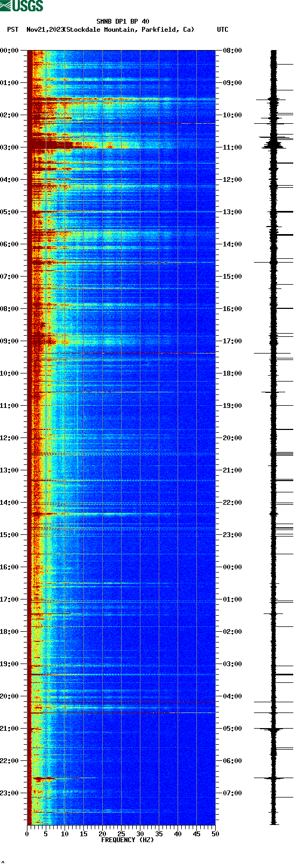The height and width of the screenshot is (868, 297).
Task: Click the 0 Hz frequency tick label
Action: pyautogui.click(x=27, y=834)
